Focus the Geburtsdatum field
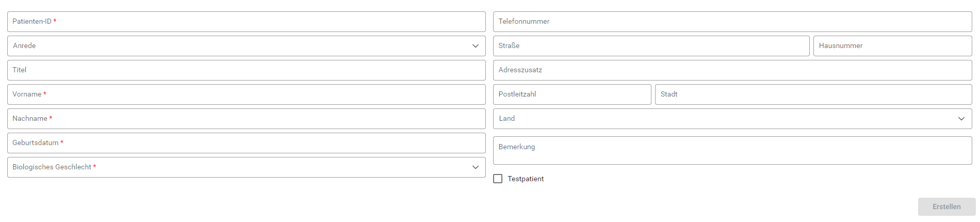Screen dimensions: 980x222 click(x=246, y=143)
